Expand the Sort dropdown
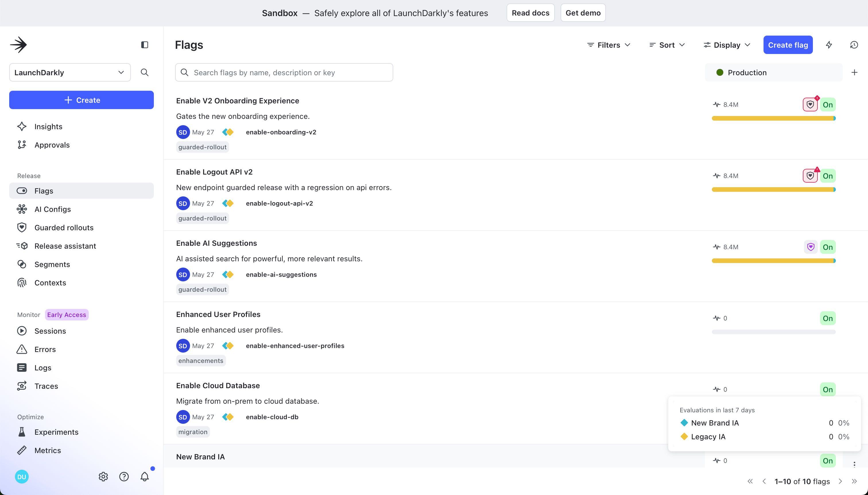 [x=667, y=45]
